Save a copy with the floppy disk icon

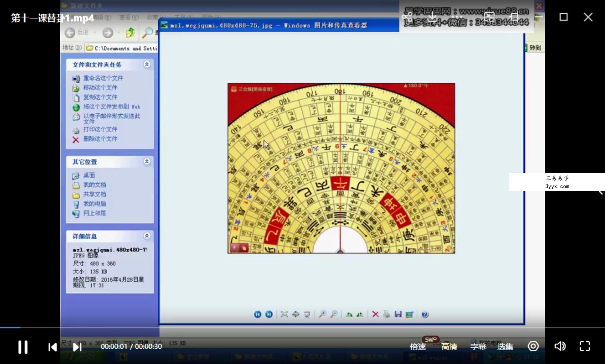tap(398, 314)
